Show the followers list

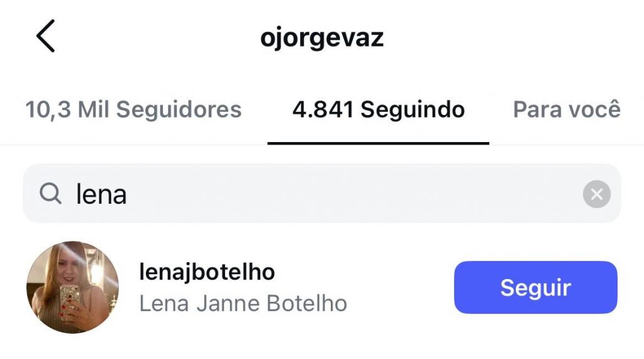133,109
